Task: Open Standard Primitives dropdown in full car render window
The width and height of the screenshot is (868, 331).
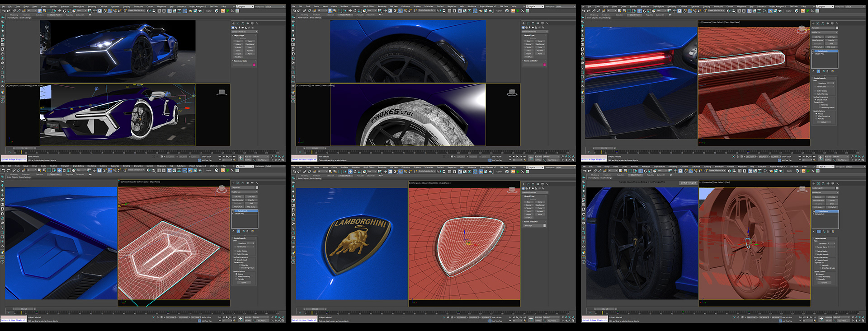Action: coord(245,32)
